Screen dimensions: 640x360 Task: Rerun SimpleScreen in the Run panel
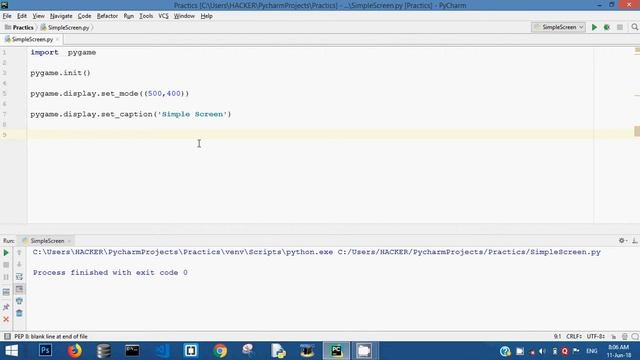pos(6,253)
